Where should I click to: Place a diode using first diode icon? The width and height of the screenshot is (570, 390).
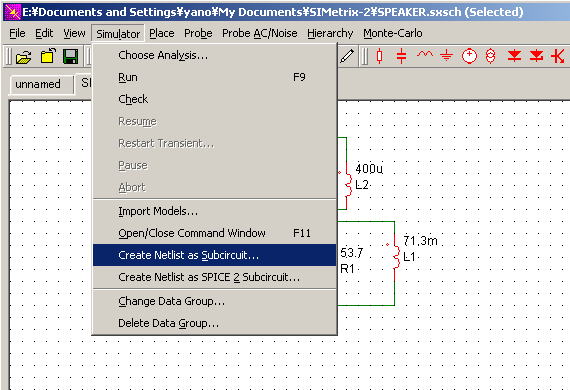click(514, 56)
